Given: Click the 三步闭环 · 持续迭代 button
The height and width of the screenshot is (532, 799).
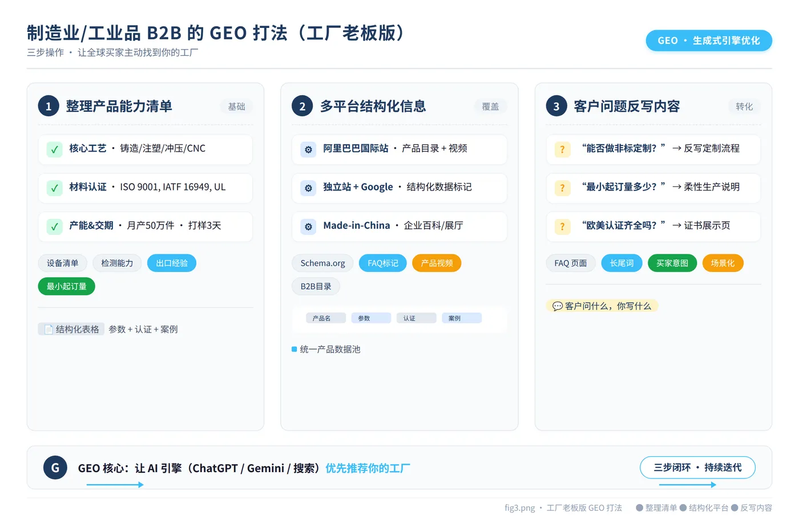Looking at the screenshot, I should tap(697, 468).
